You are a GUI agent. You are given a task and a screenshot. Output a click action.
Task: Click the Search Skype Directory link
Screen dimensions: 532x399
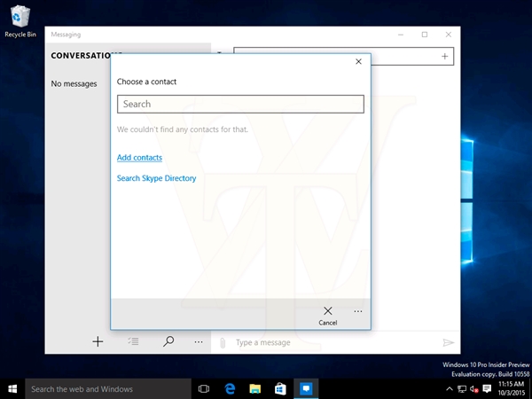tap(156, 178)
